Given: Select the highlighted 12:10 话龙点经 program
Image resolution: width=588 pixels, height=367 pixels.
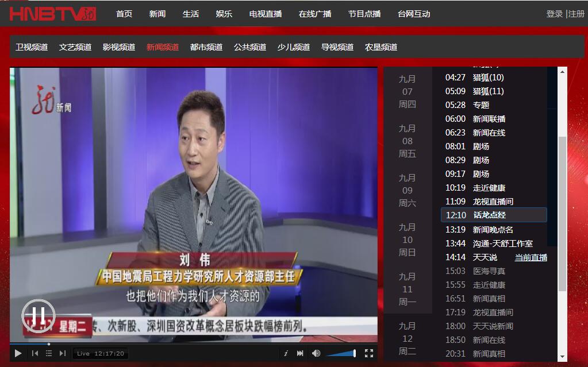Looking at the screenshot, I should point(494,215).
